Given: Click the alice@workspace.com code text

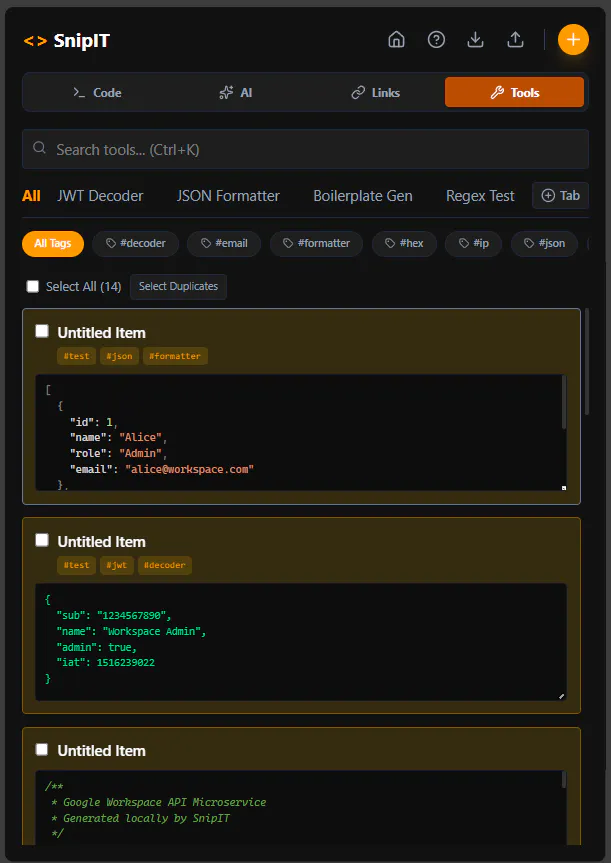Looking at the screenshot, I should pyautogui.click(x=189, y=469).
